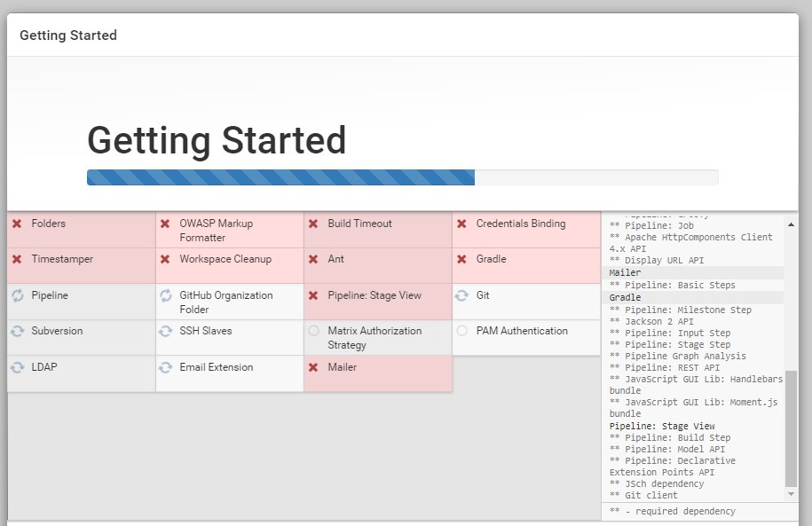This screenshot has height=526, width=812.
Task: Select the Timestamper plugin label
Action: [x=62, y=259]
